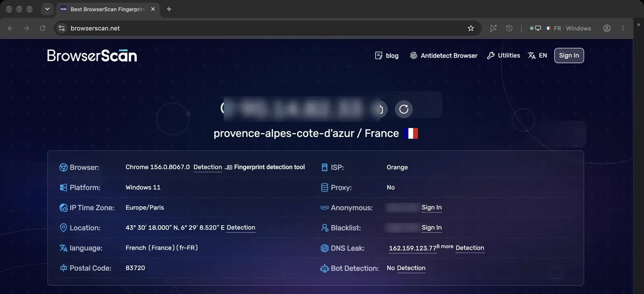Refresh the IP scan with circular arrow

404,109
